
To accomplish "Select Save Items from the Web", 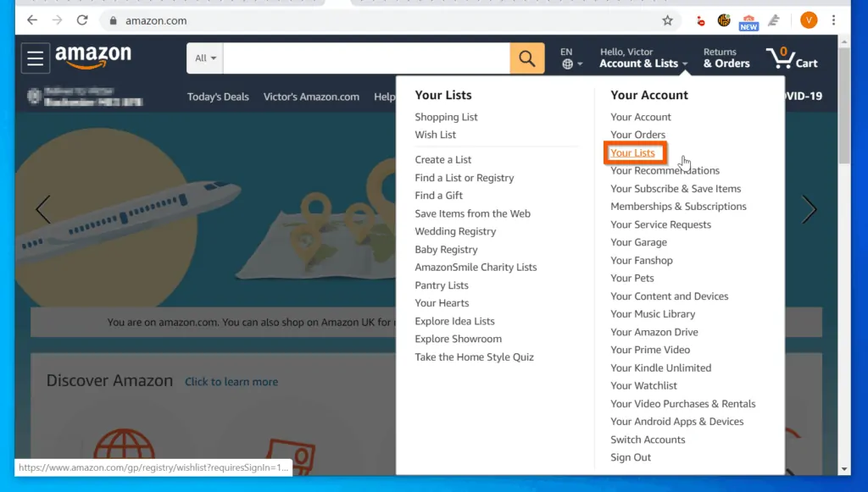I will (x=472, y=214).
